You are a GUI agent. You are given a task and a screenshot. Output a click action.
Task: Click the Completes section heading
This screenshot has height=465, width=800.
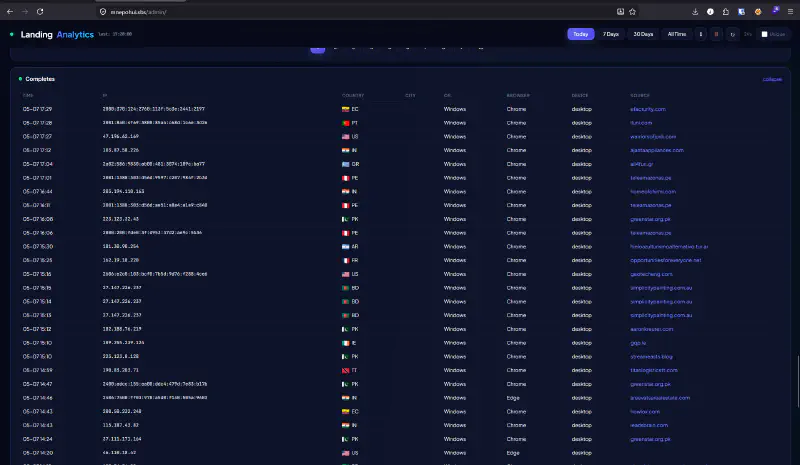[40, 79]
